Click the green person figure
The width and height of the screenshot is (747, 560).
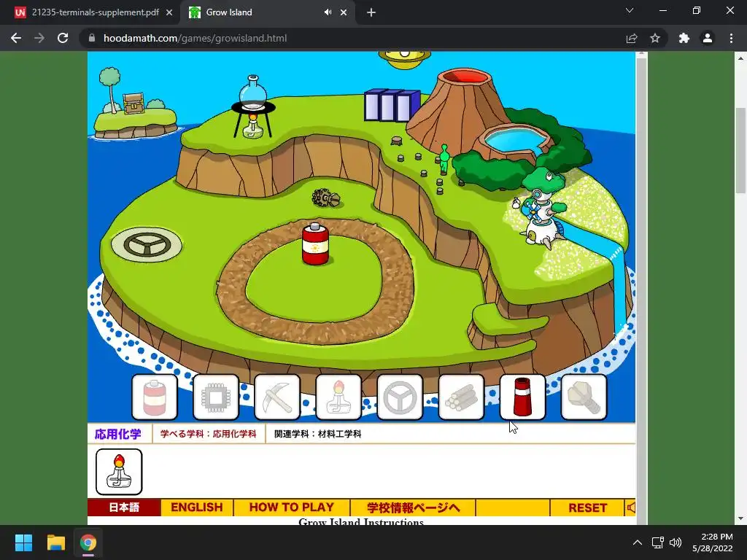coord(444,159)
